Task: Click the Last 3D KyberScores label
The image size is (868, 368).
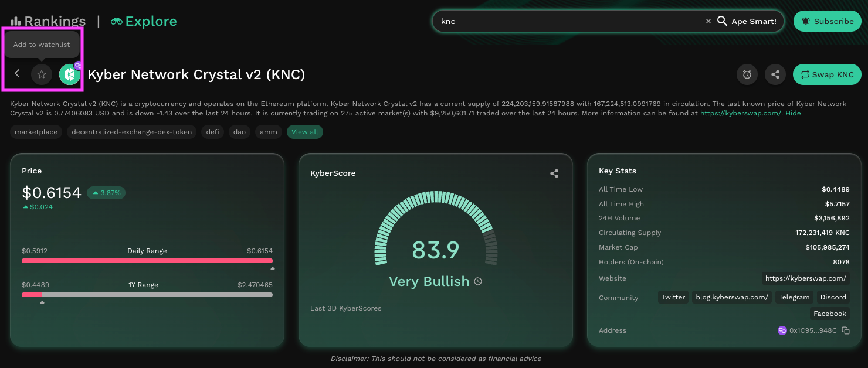Action: coord(345,308)
